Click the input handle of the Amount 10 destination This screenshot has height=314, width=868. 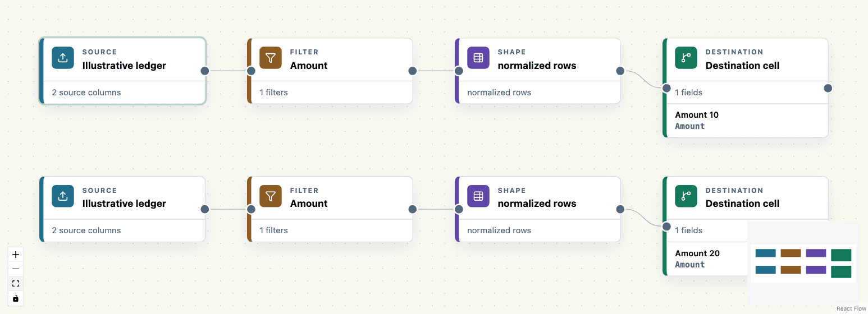[666, 88]
